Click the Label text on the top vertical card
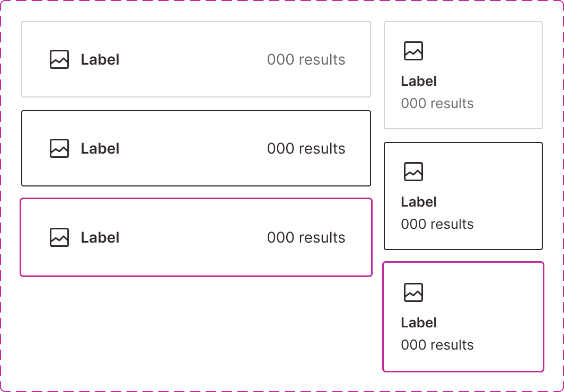This screenshot has width=564, height=392. (418, 81)
